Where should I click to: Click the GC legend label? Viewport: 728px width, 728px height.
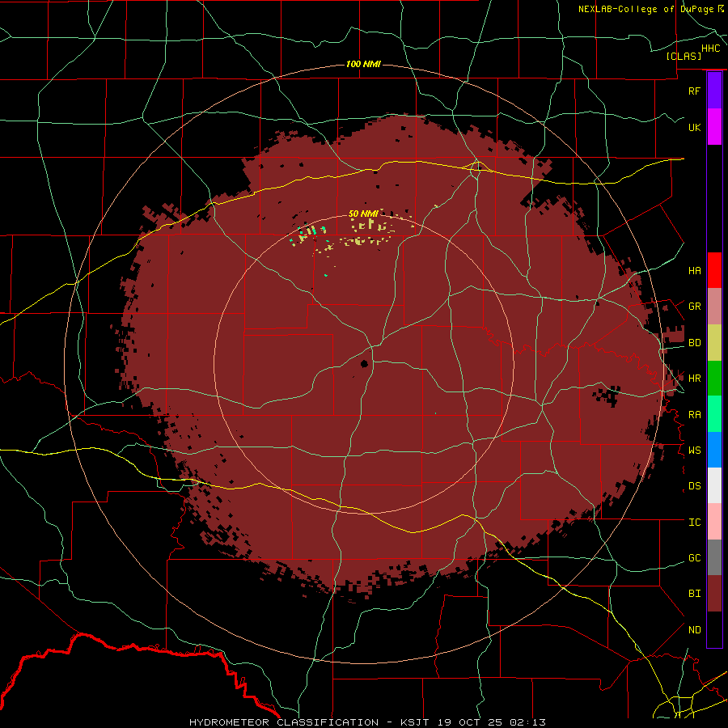click(694, 558)
